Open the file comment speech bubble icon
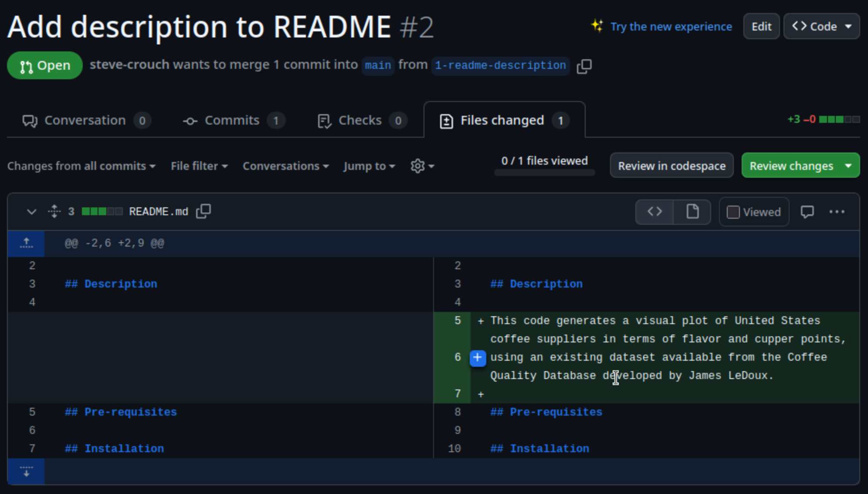This screenshot has width=868, height=494. point(807,212)
